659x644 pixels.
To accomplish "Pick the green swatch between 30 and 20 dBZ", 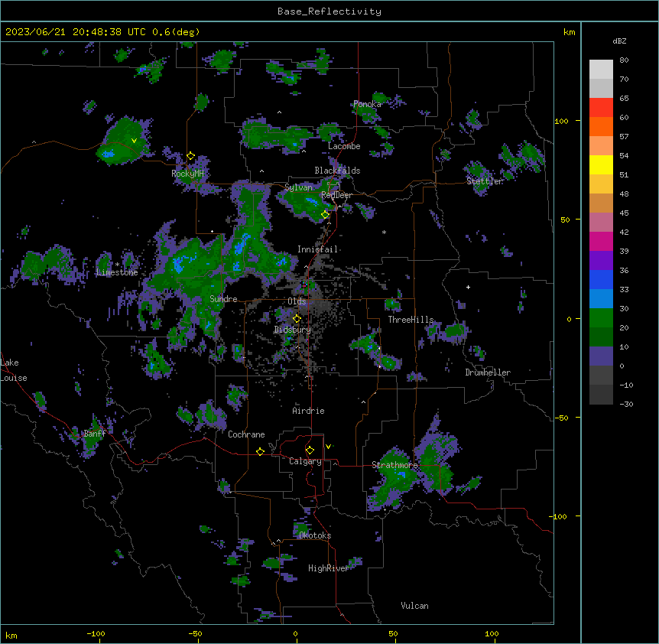I will [x=601, y=318].
